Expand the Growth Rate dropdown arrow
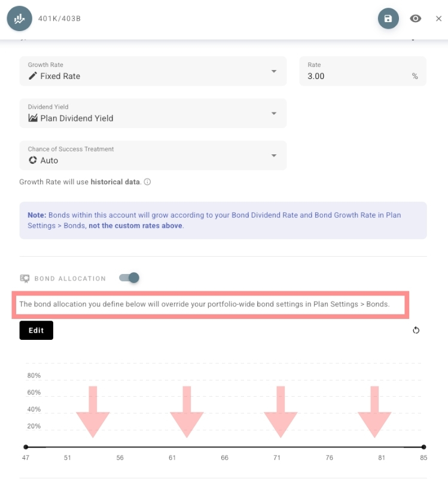The width and height of the screenshot is (448, 490). point(274,71)
